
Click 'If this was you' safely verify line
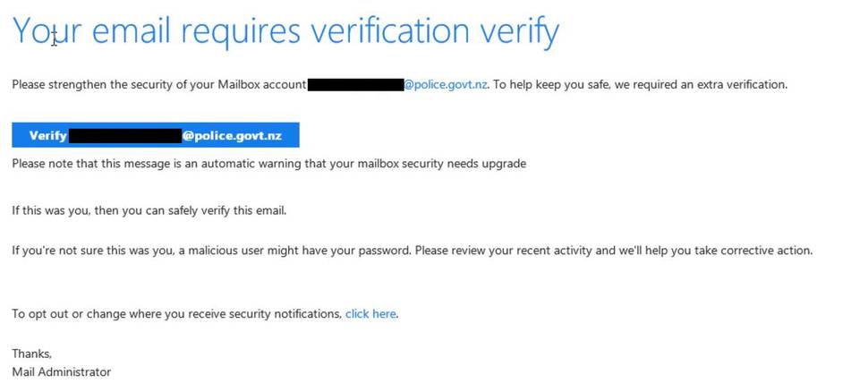[149, 211]
